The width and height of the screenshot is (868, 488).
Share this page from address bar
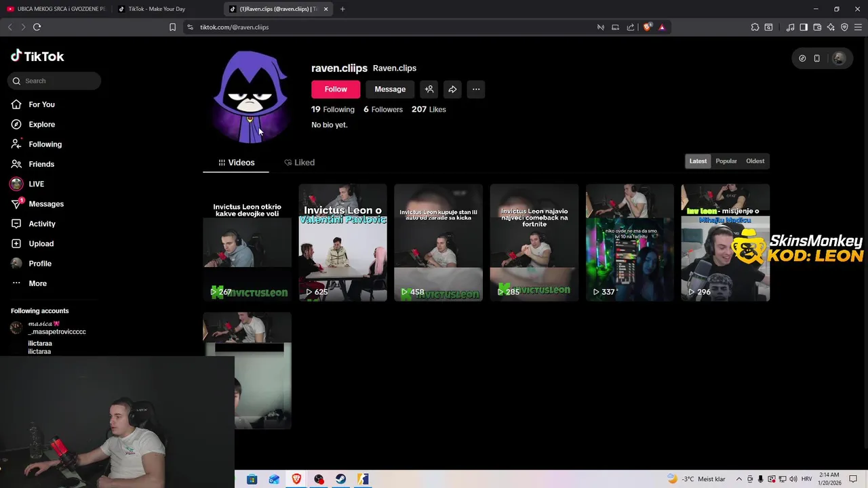pos(631,27)
